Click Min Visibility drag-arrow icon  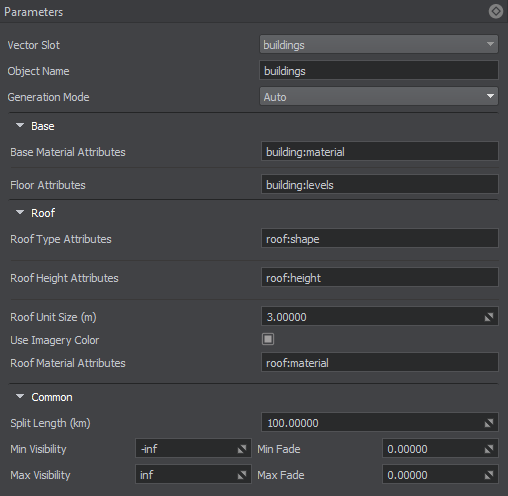pos(242,449)
